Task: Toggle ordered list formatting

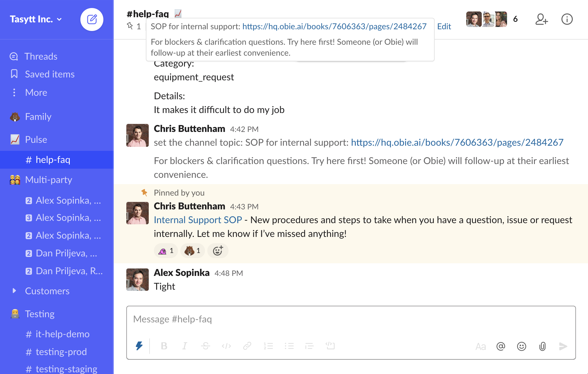Action: pyautogui.click(x=268, y=346)
